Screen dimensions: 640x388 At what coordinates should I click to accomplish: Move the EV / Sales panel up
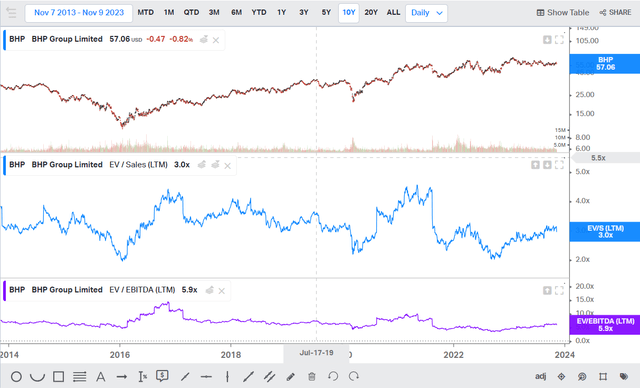pyautogui.click(x=535, y=165)
